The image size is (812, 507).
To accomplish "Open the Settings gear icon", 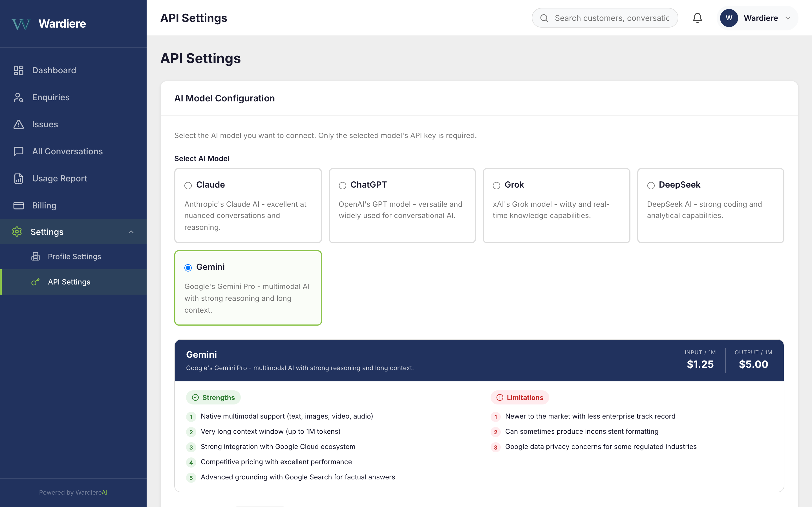I will (17, 231).
